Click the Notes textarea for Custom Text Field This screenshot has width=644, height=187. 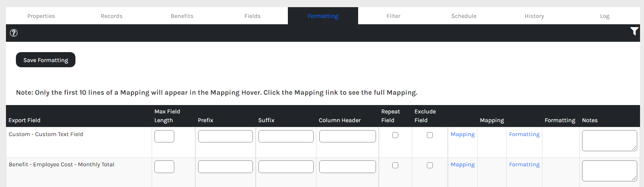(609, 140)
